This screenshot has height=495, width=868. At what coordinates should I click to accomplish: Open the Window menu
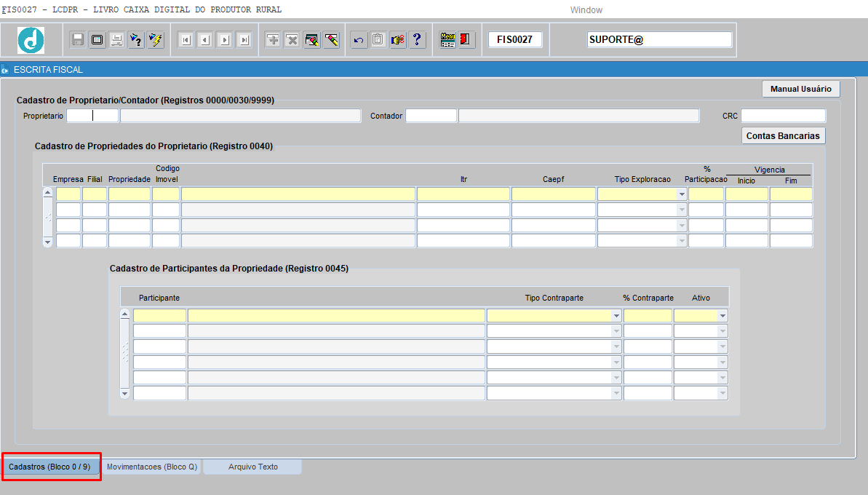(586, 10)
